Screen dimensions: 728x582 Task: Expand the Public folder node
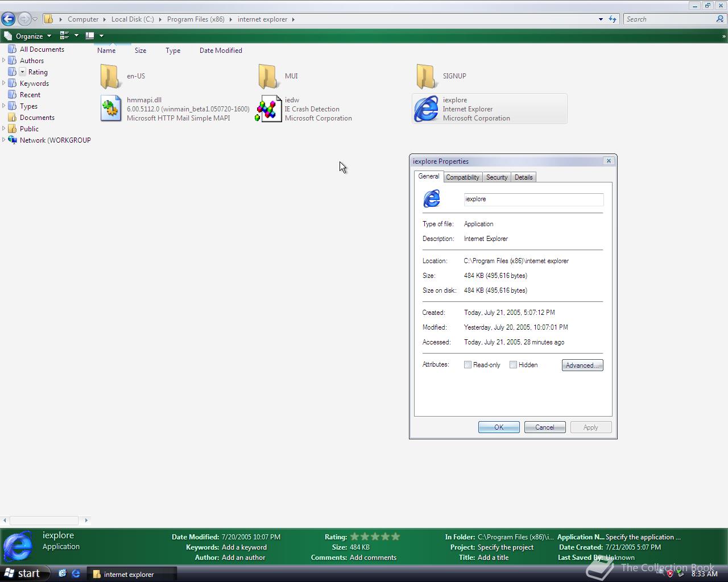(4, 128)
